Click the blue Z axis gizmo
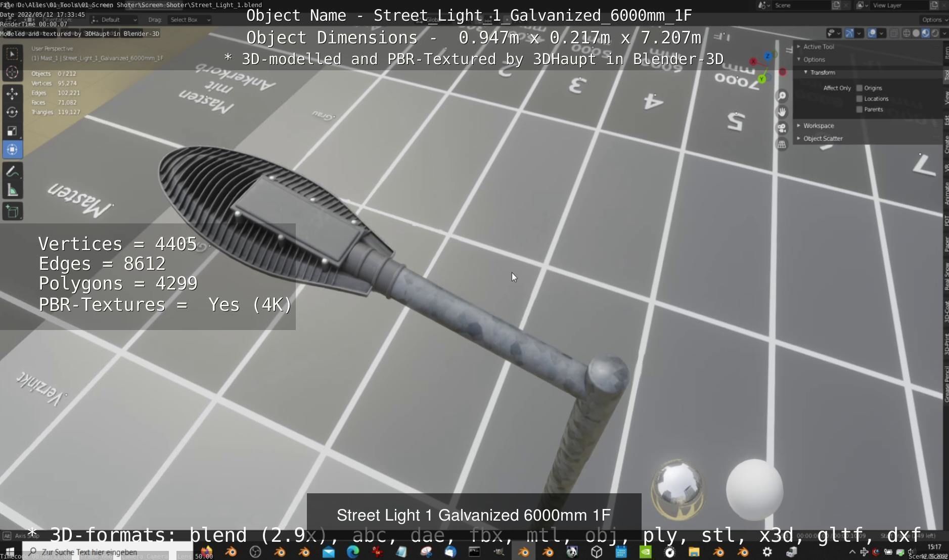The image size is (949, 560). (769, 56)
